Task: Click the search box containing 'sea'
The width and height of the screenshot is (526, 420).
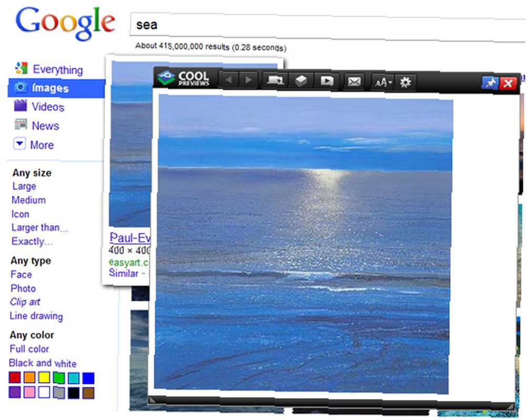Action: pyautogui.click(x=328, y=27)
